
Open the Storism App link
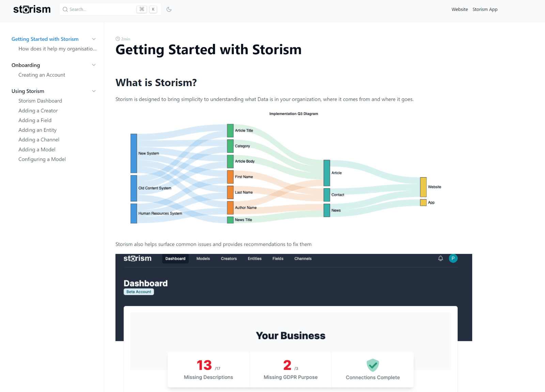(x=485, y=10)
